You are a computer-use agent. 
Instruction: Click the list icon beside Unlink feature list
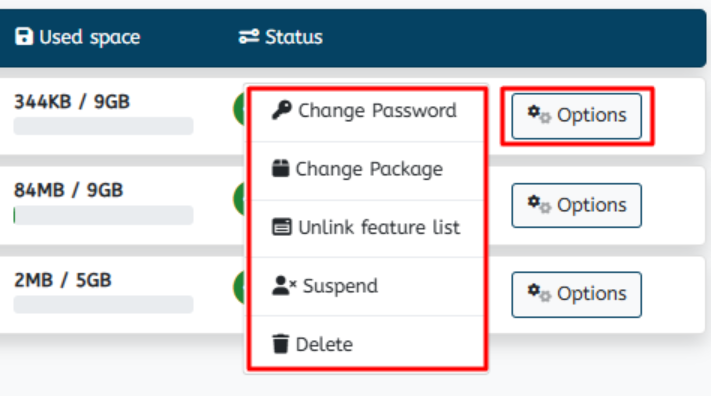(282, 227)
